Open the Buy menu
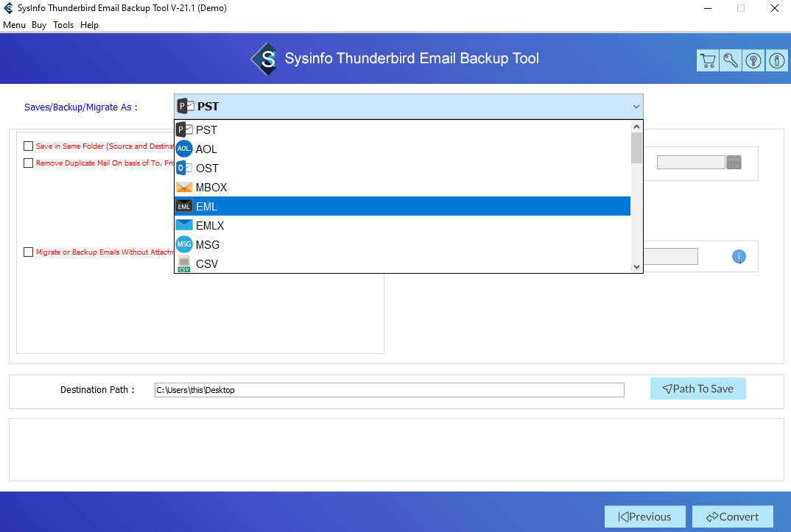Viewport: 791px width, 532px height. tap(39, 25)
